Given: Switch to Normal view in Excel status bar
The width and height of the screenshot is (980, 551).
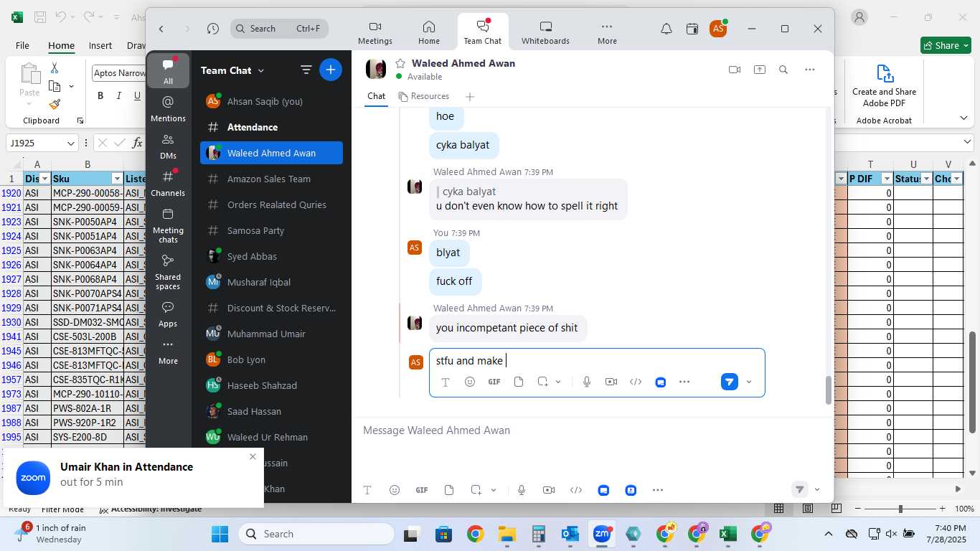Looking at the screenshot, I should pos(778,508).
